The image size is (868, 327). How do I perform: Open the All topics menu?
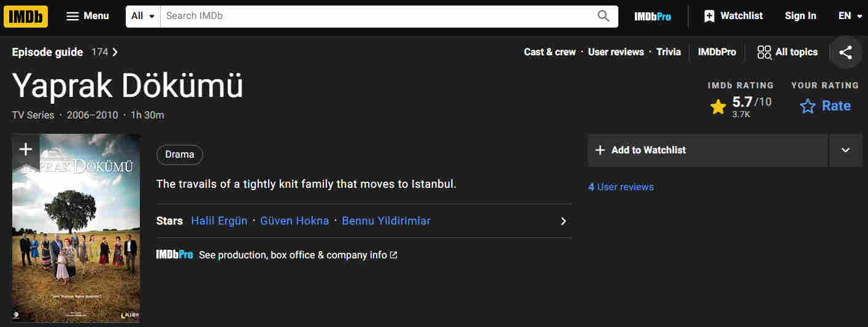pos(787,52)
